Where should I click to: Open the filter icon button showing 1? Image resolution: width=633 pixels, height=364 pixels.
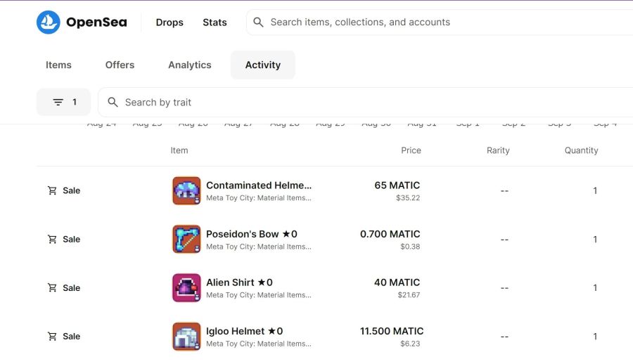[63, 102]
